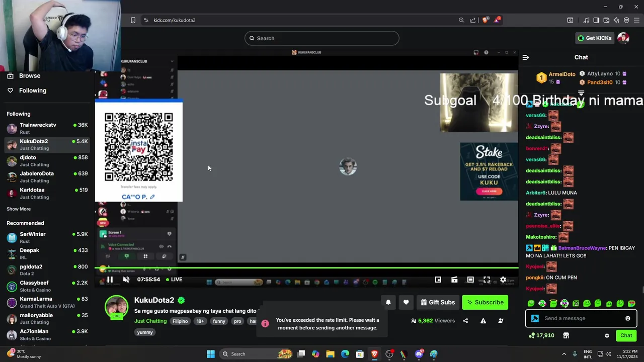This screenshot has width=644, height=362.
Task: Open djdoto channel in sidebar
Action: pos(47,161)
